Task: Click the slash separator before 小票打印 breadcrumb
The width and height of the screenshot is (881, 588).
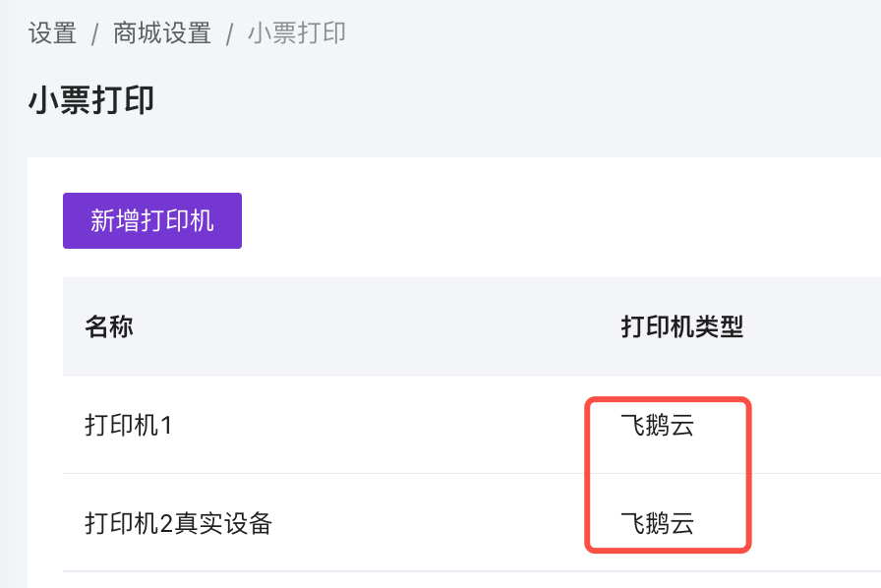Action: tap(229, 34)
